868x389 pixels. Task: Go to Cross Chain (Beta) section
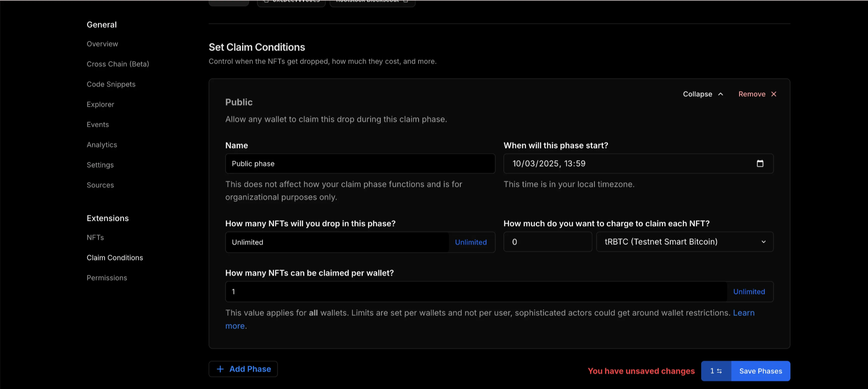118,64
